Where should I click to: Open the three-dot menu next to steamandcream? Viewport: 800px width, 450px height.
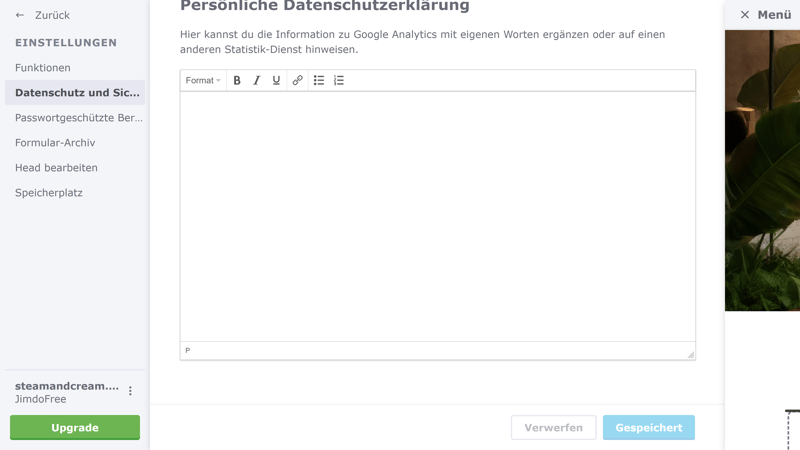point(130,392)
